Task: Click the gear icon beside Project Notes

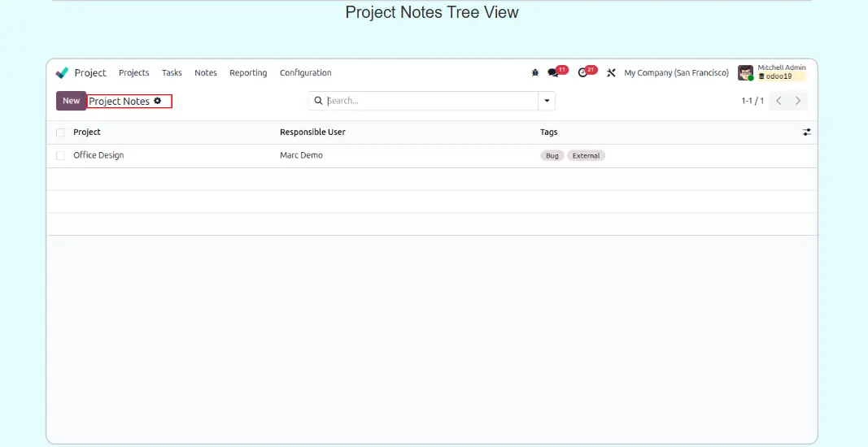Action: click(x=158, y=101)
